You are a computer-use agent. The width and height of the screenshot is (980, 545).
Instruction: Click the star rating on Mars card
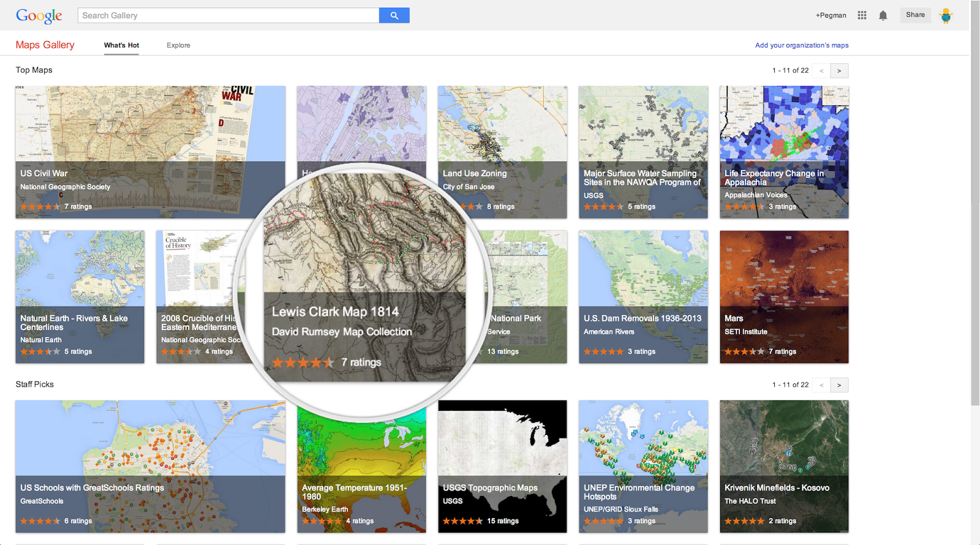coord(744,351)
